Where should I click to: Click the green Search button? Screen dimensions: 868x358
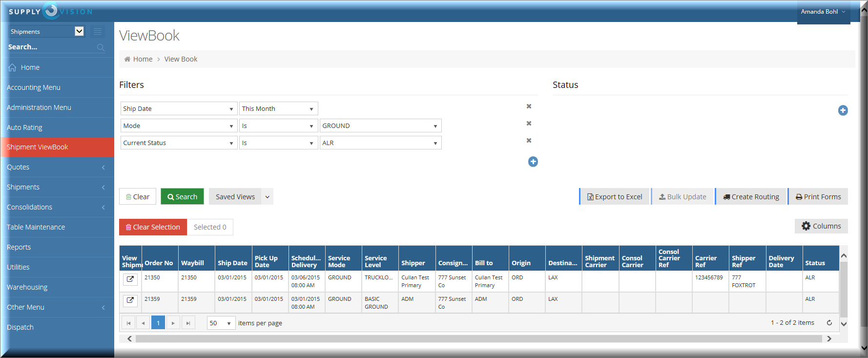pyautogui.click(x=182, y=197)
